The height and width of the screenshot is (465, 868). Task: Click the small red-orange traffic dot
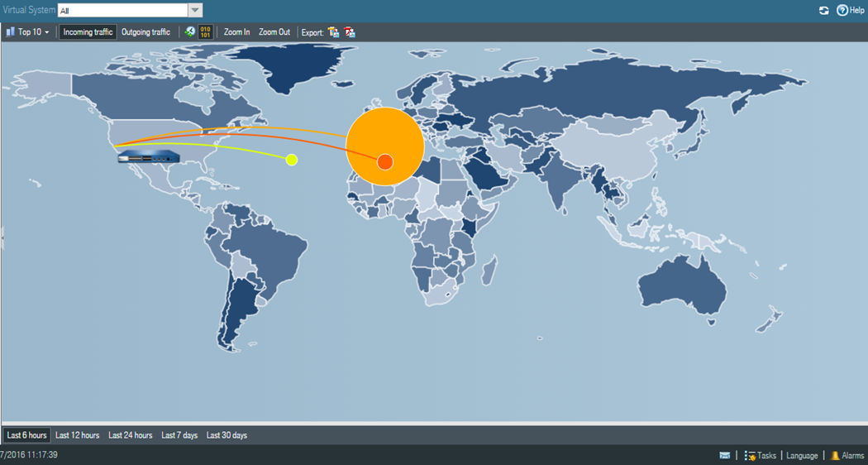click(x=385, y=162)
